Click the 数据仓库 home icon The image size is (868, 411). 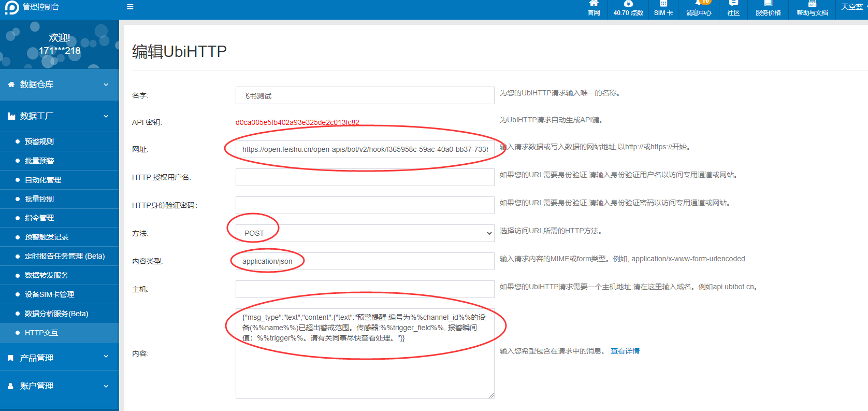coord(11,84)
